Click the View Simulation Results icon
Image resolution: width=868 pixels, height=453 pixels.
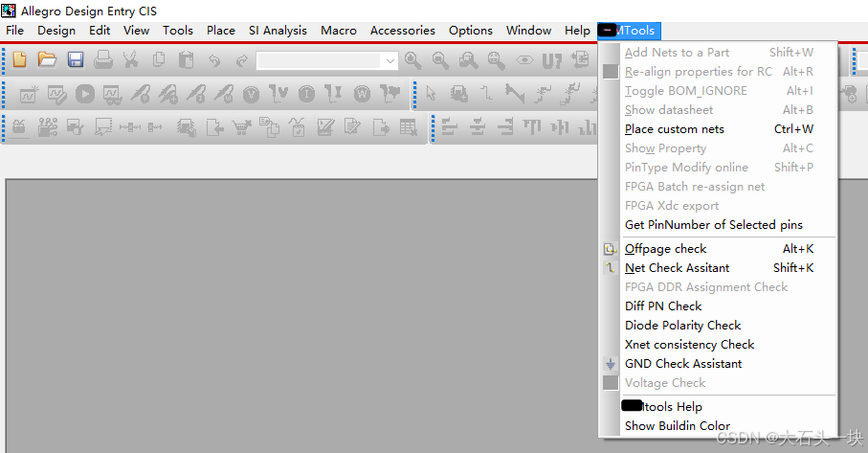point(112,95)
